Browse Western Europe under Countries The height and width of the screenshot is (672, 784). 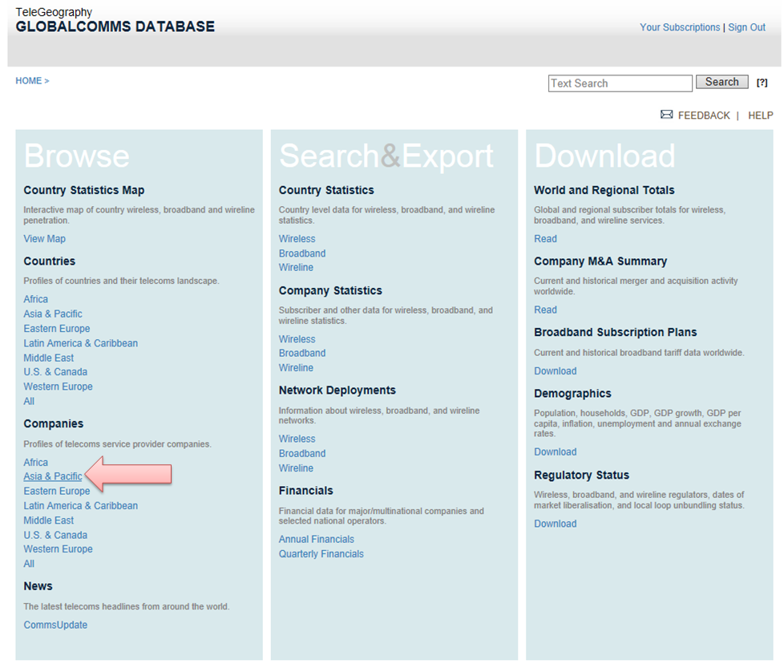58,387
